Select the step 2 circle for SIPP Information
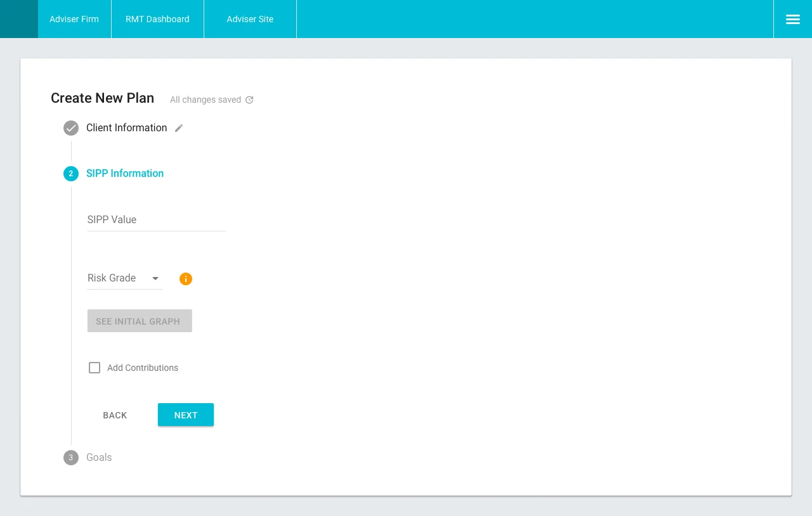Image resolution: width=812 pixels, height=516 pixels. point(71,174)
